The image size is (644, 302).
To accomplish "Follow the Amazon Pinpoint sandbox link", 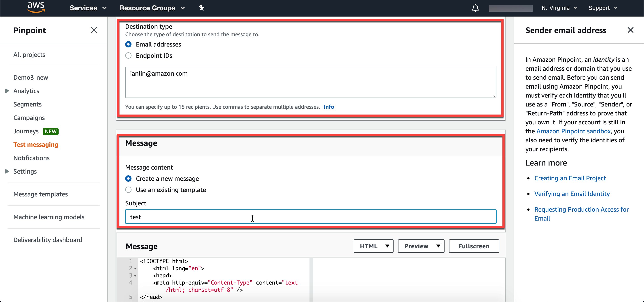I will [x=573, y=131].
